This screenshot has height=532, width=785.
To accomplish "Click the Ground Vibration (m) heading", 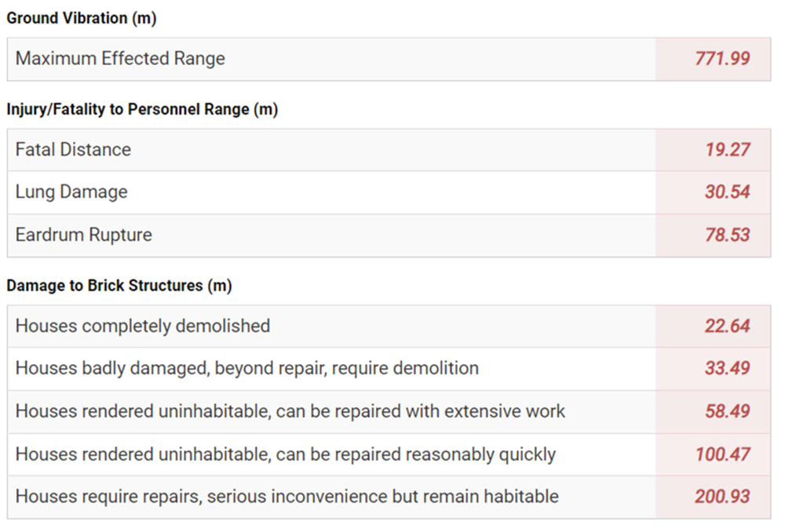I will pos(82,19).
